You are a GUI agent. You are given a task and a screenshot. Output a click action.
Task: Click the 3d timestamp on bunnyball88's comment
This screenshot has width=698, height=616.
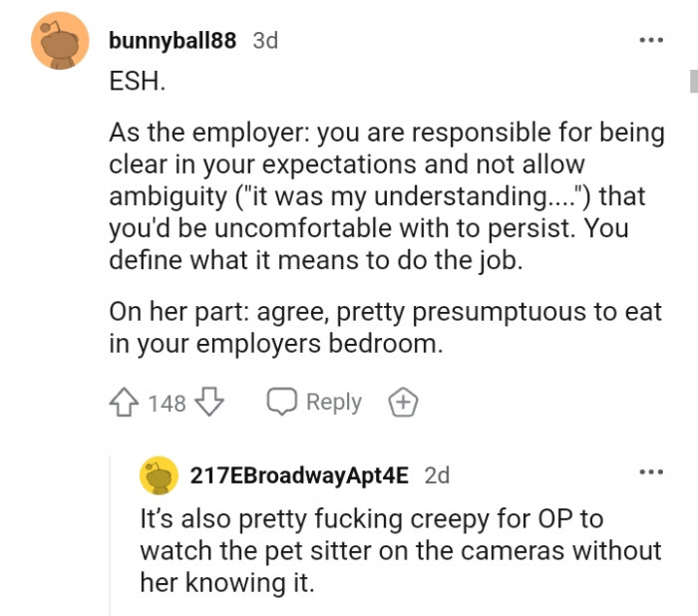tap(265, 41)
